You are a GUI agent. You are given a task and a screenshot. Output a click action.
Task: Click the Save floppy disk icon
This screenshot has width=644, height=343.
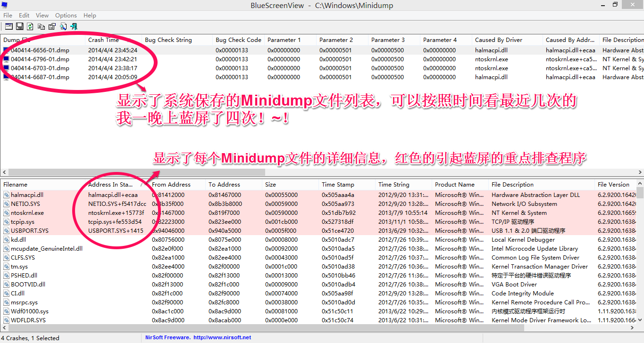coord(20,26)
